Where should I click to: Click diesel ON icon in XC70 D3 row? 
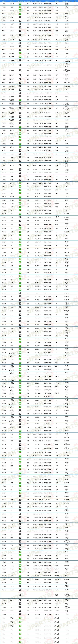pos(20,586)
